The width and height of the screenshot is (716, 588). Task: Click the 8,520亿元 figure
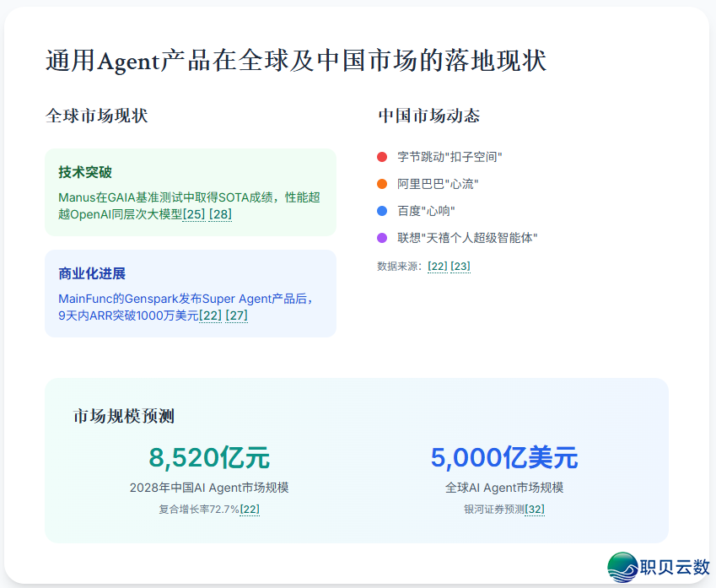(x=209, y=458)
